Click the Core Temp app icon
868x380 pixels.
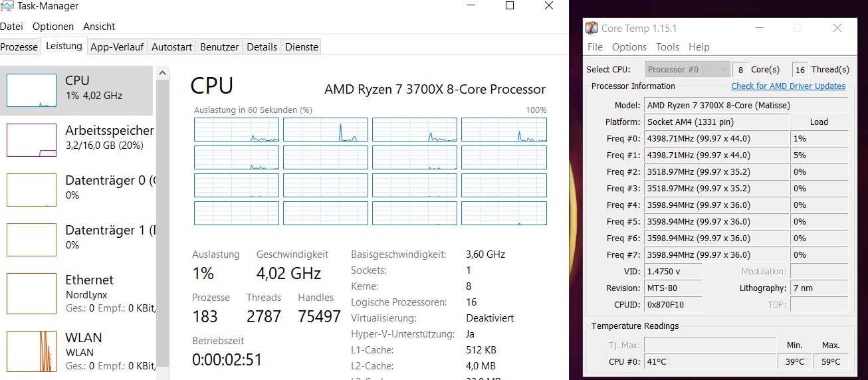[592, 29]
